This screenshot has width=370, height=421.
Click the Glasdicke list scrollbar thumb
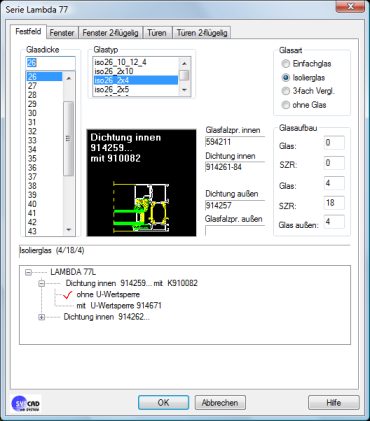[x=68, y=138]
